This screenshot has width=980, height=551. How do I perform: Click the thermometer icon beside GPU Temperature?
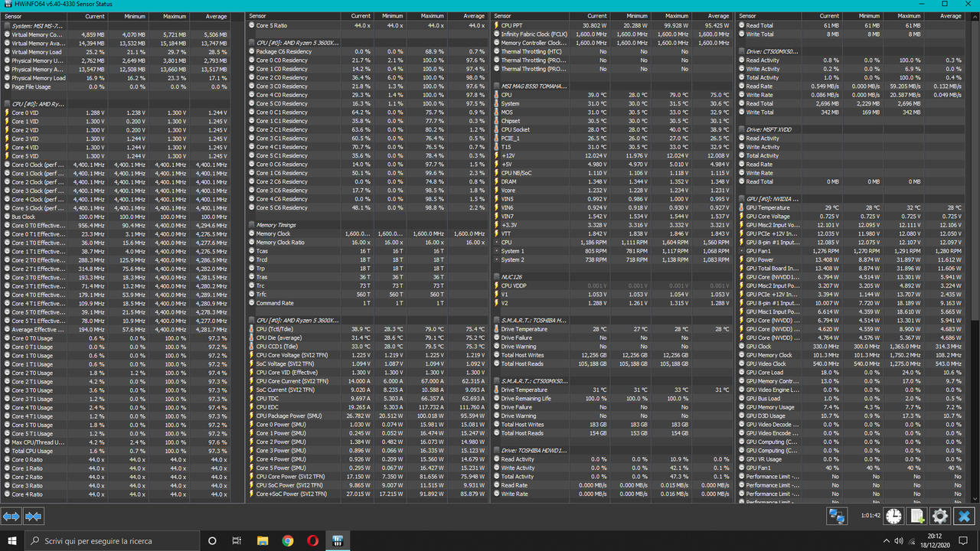742,207
